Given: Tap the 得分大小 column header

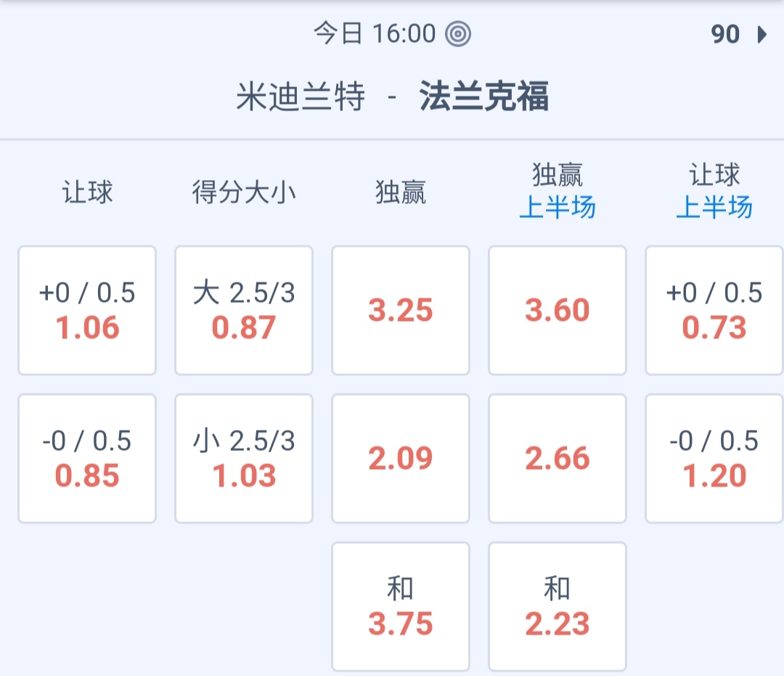Looking at the screenshot, I should (244, 193).
